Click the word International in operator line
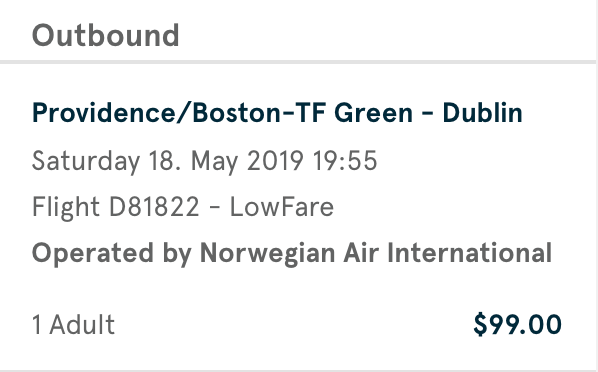The width and height of the screenshot is (598, 372). (x=470, y=253)
